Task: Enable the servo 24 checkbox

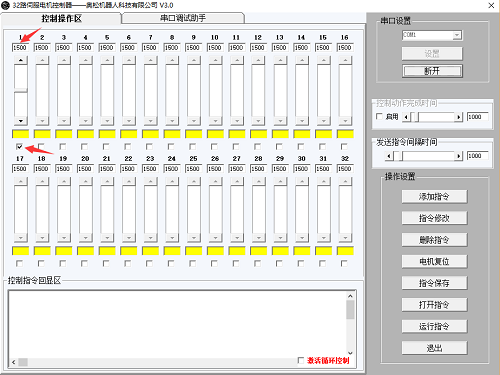Action: pyautogui.click(x=171, y=263)
